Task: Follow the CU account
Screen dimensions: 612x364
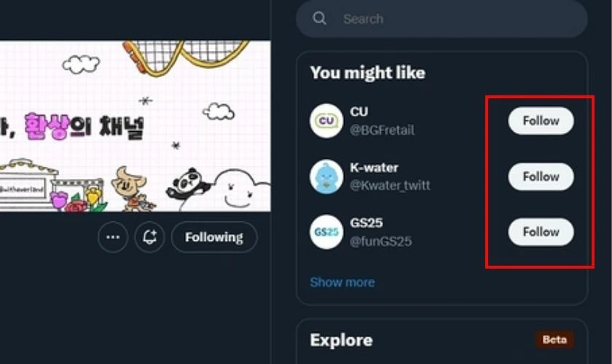Action: click(541, 121)
